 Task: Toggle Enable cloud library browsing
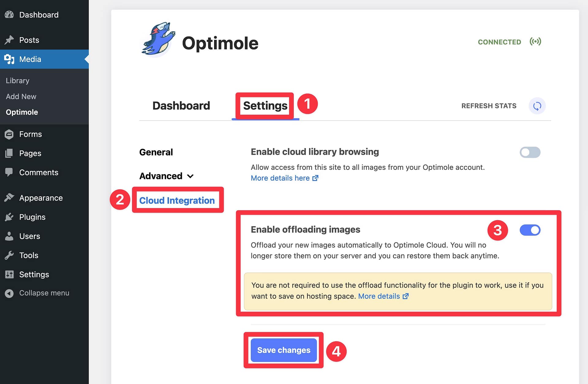coord(530,152)
